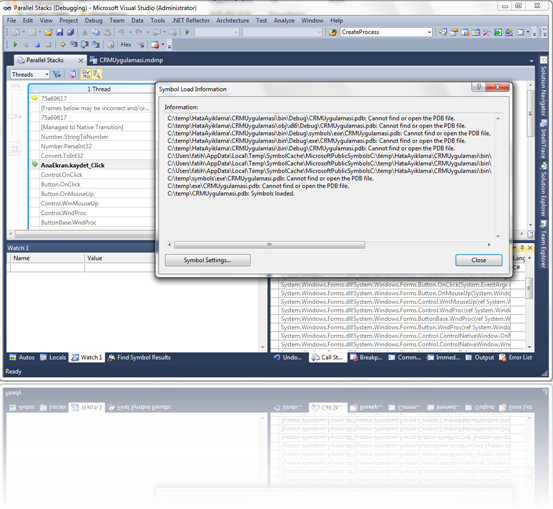Click the green Start Debugging arrow in Standard toolbar
Screen dimensions: 553x509
click(x=187, y=32)
